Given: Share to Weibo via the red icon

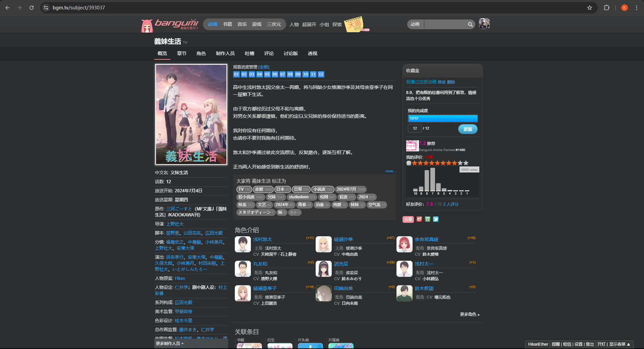Looking at the screenshot, I should point(419,219).
